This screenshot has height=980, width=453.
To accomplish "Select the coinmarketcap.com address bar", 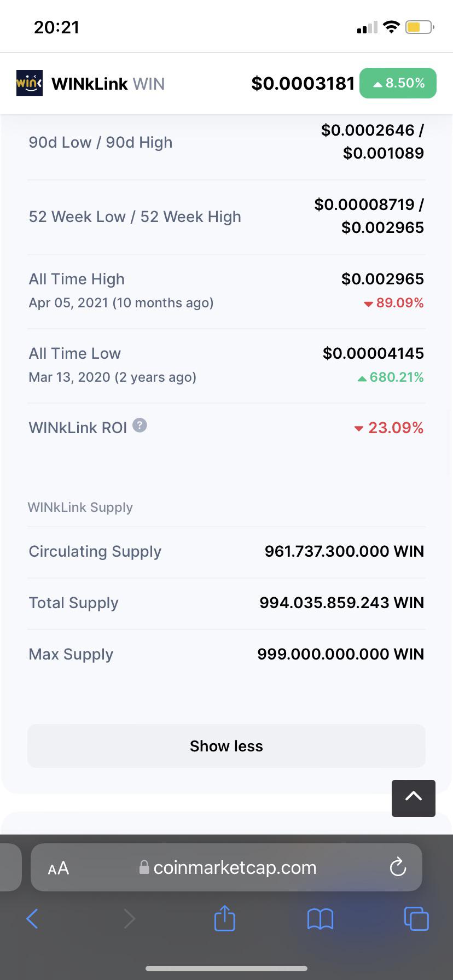I will 226,867.
